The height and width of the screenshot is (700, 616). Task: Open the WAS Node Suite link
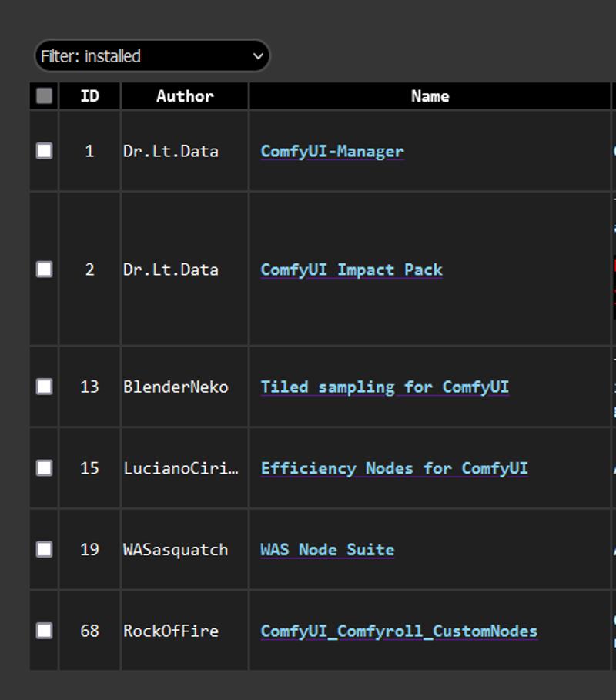(x=328, y=550)
